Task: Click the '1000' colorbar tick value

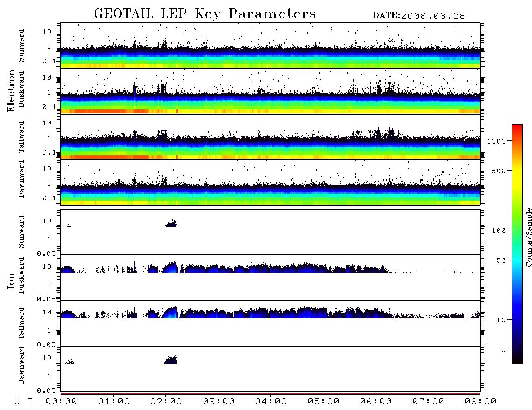Action: pyautogui.click(x=496, y=141)
